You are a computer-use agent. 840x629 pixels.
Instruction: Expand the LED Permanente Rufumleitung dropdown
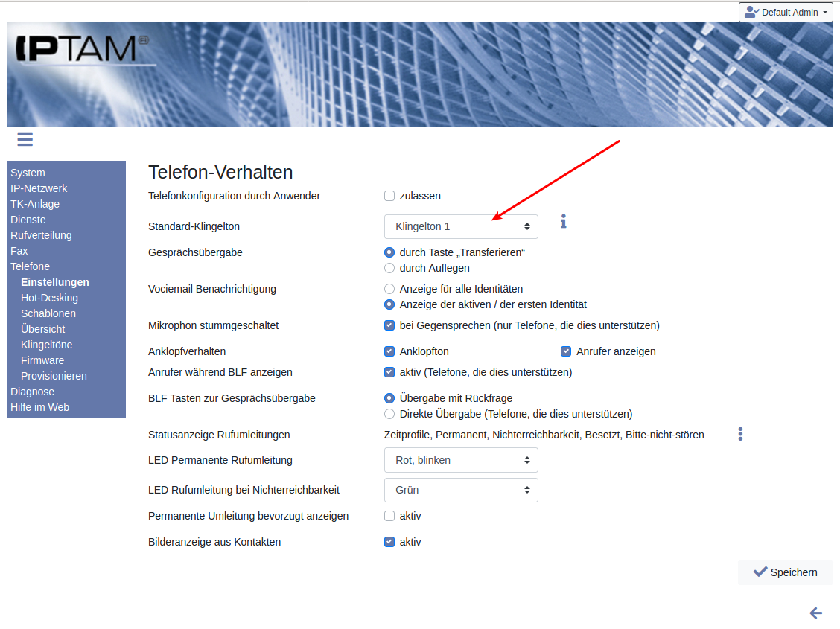[x=461, y=460]
